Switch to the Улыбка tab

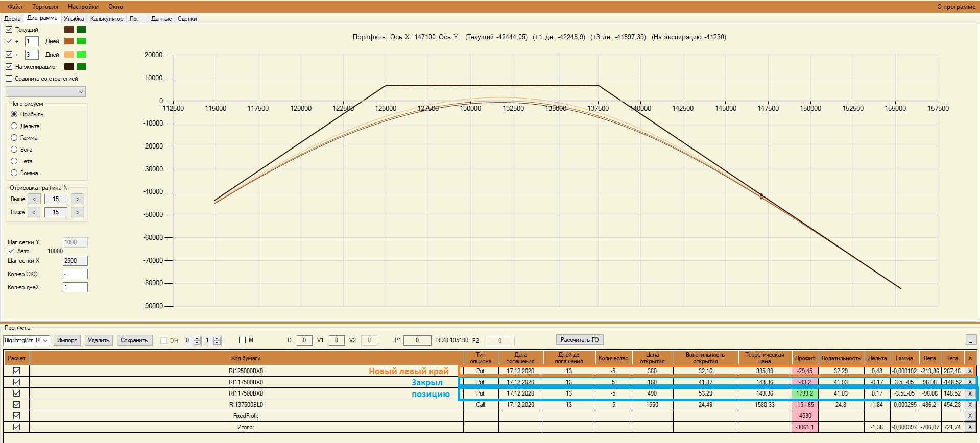[74, 19]
